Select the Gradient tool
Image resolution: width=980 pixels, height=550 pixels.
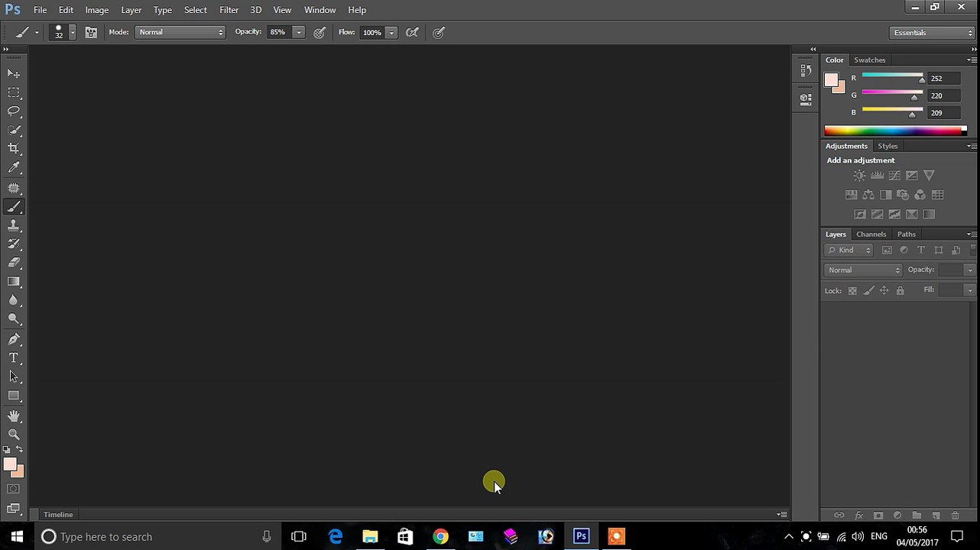coord(14,282)
